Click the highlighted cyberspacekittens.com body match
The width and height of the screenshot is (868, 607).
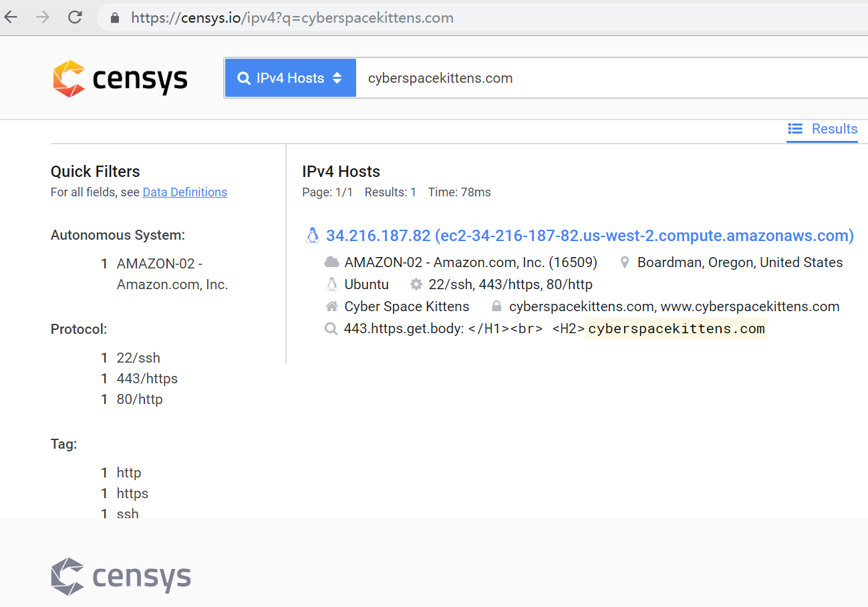point(676,329)
